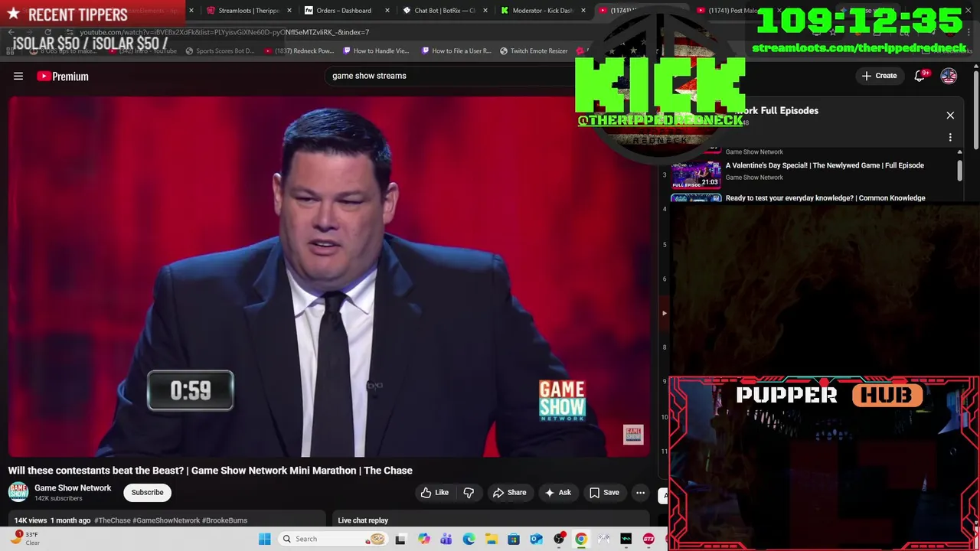Open OBS Studio taskbar icon
980x551 pixels.
click(559, 539)
